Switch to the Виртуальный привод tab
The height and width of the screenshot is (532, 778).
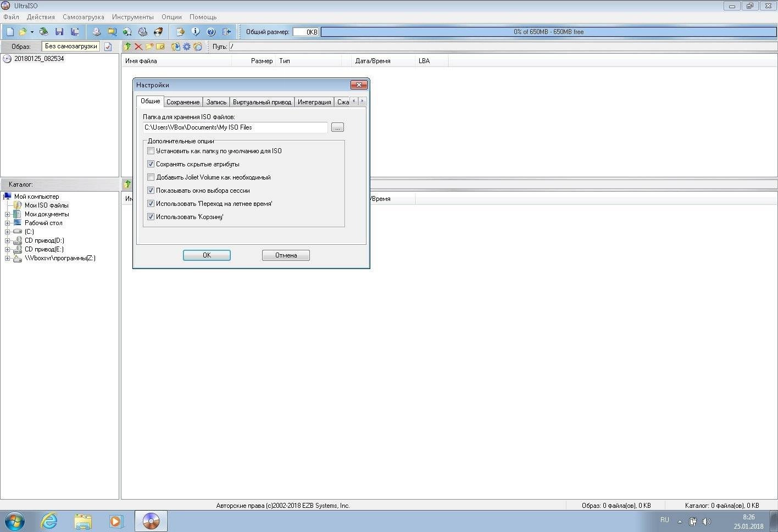tap(262, 102)
